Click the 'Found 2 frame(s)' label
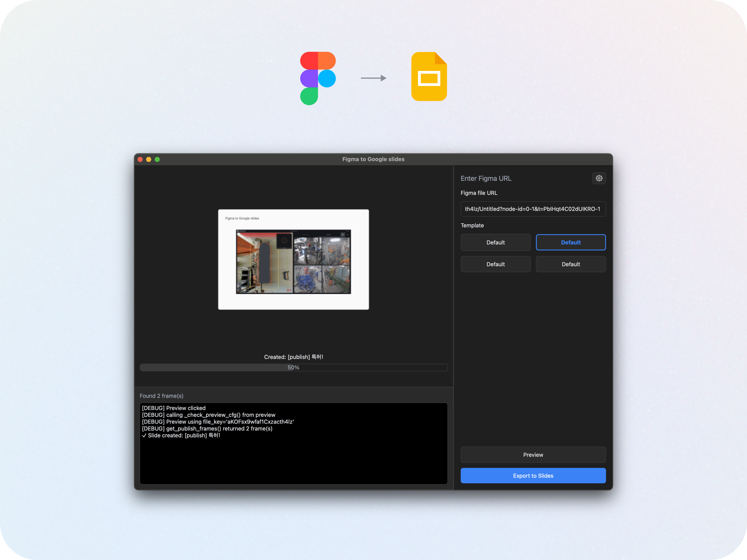747x560 pixels. [x=162, y=395]
